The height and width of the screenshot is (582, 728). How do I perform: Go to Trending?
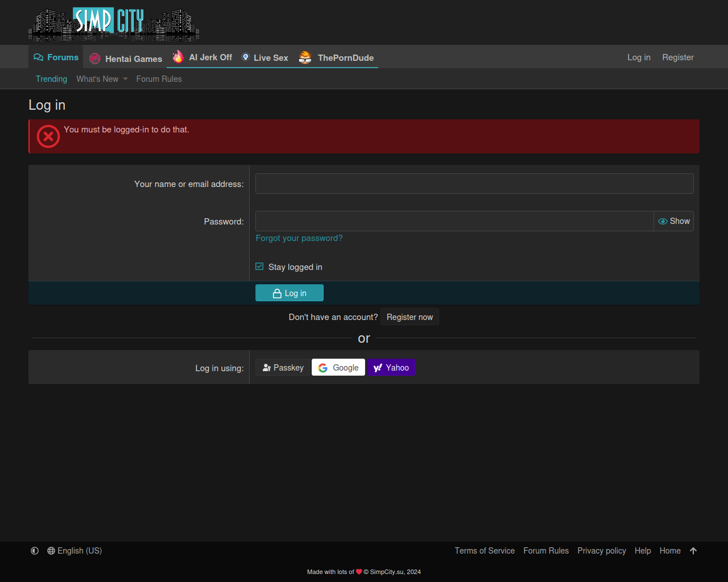51,79
